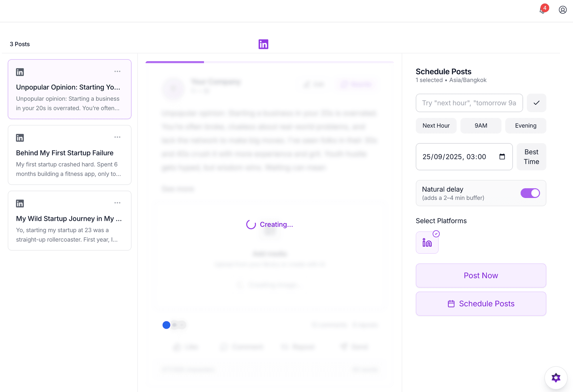Open options menu for Unpopular Opinion post

click(x=117, y=72)
